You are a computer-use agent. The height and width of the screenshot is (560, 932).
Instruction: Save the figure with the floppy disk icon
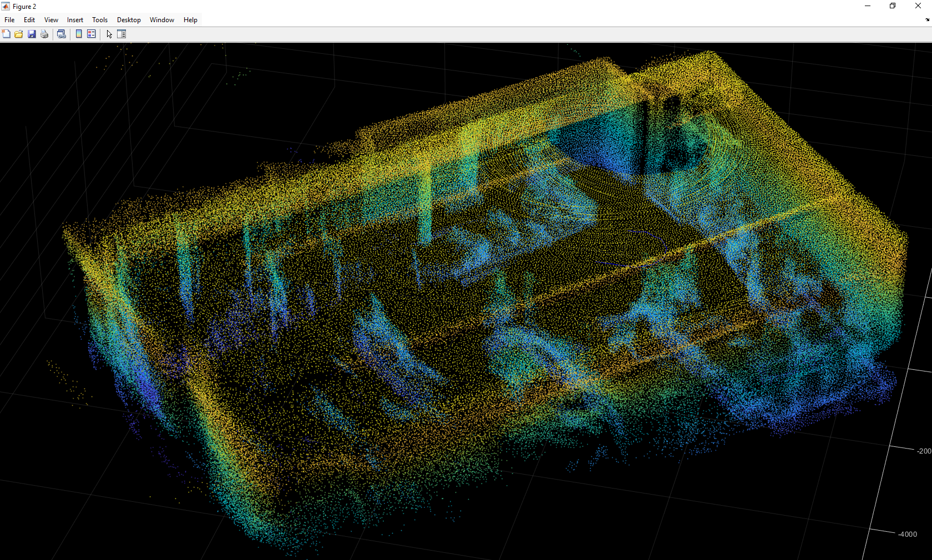[x=32, y=34]
